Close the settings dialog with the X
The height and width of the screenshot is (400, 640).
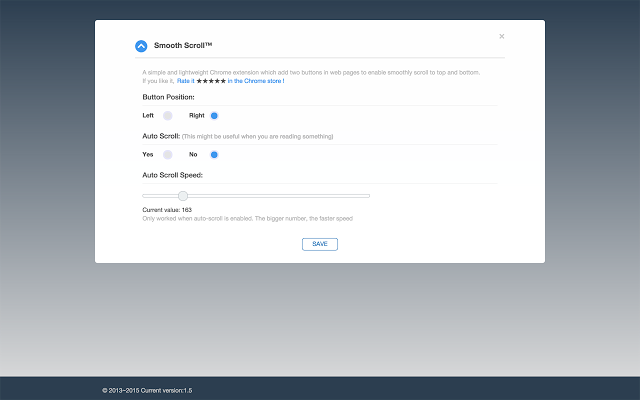click(502, 36)
